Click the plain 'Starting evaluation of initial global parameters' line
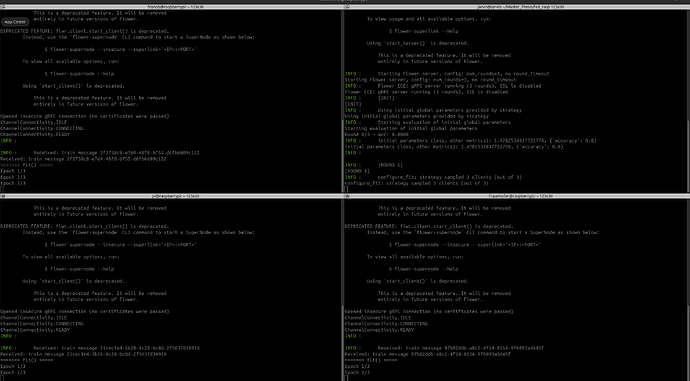This screenshot has width=690, height=381. (411, 128)
